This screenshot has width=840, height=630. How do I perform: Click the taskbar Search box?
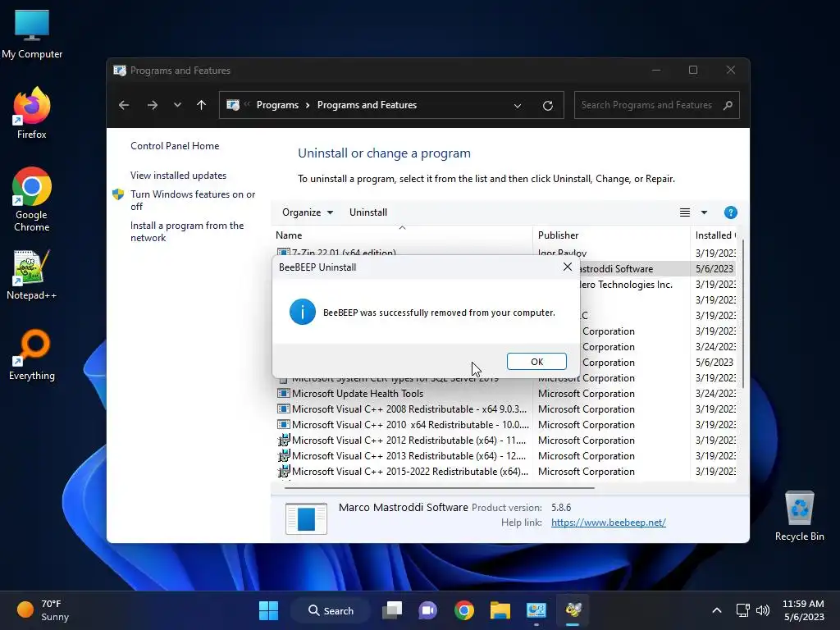[x=331, y=610]
